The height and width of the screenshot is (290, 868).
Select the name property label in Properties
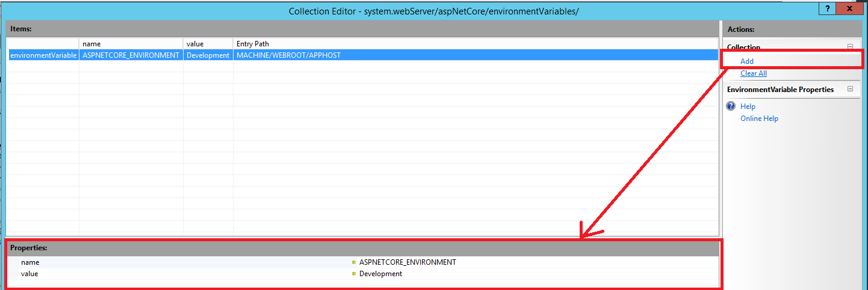tap(30, 262)
